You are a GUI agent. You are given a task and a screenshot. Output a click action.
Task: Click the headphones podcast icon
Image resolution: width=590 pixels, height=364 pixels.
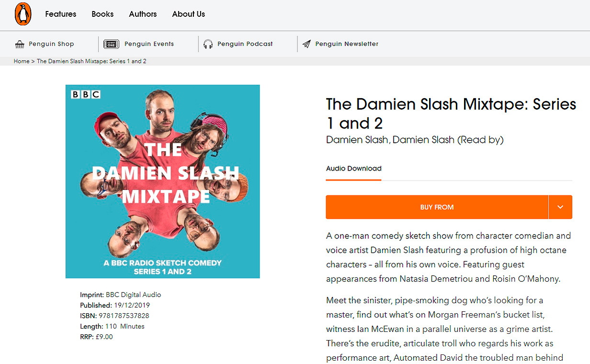pos(208,44)
